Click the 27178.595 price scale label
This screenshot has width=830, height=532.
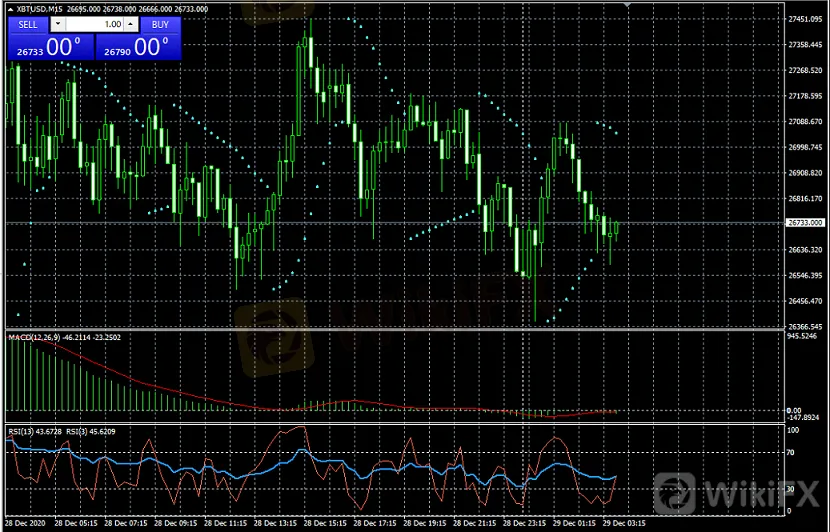(806, 96)
